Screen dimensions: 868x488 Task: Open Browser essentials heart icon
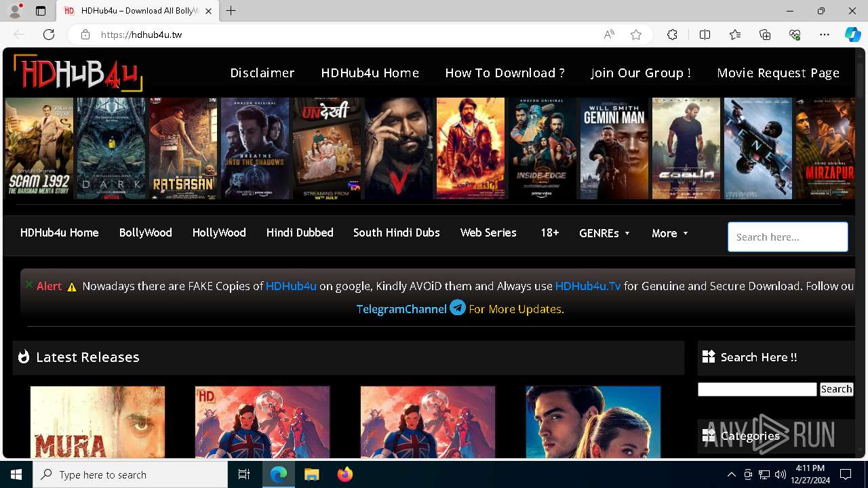795,35
